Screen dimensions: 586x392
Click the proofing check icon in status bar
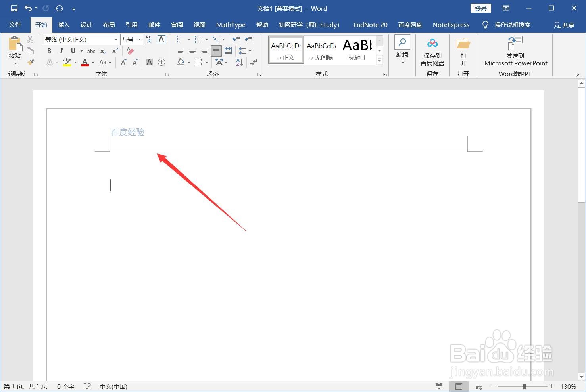click(87, 386)
